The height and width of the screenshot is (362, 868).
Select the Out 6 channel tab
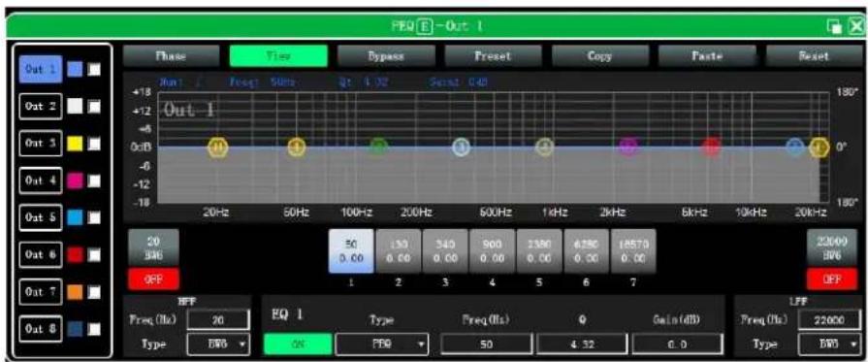pos(40,254)
